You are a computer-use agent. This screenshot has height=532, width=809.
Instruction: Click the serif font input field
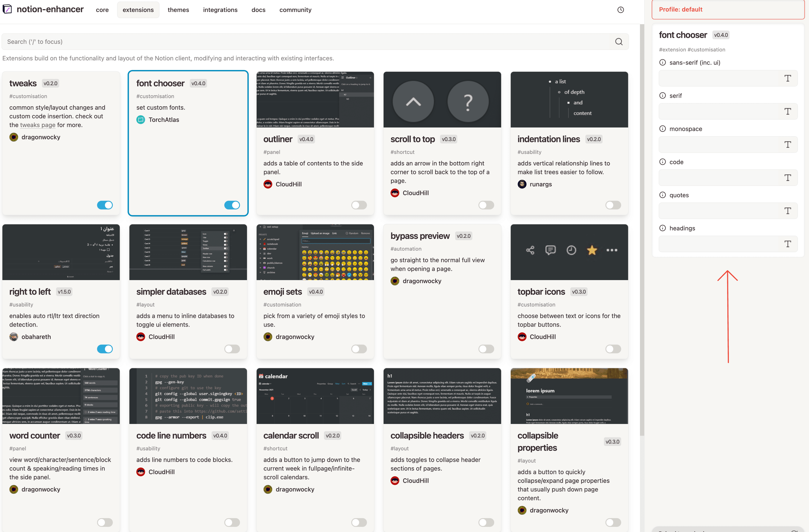(728, 111)
